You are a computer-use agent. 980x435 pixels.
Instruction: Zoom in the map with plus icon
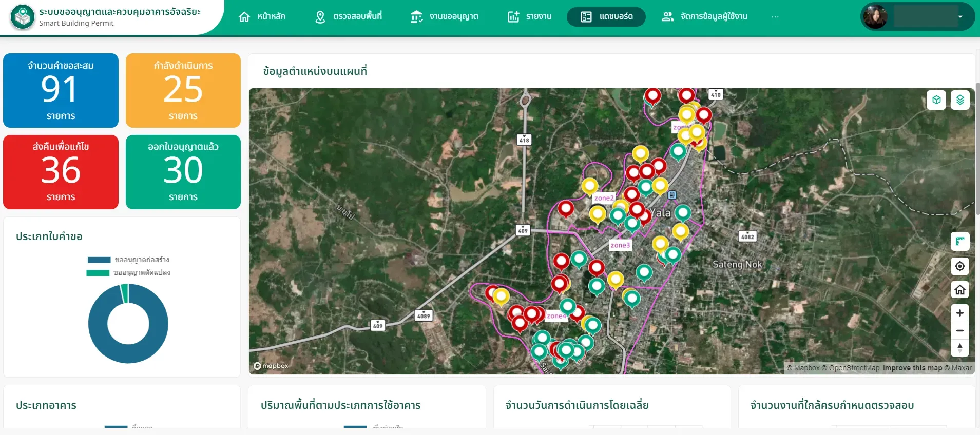[960, 313]
